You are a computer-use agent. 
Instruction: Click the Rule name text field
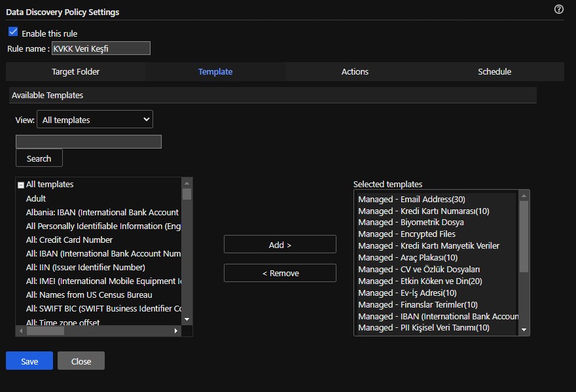click(100, 48)
